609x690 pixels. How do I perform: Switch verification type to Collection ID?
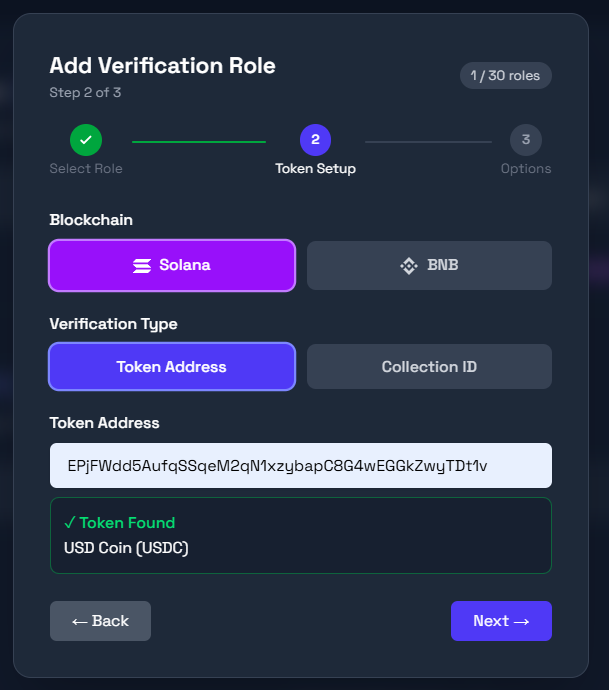(429, 367)
